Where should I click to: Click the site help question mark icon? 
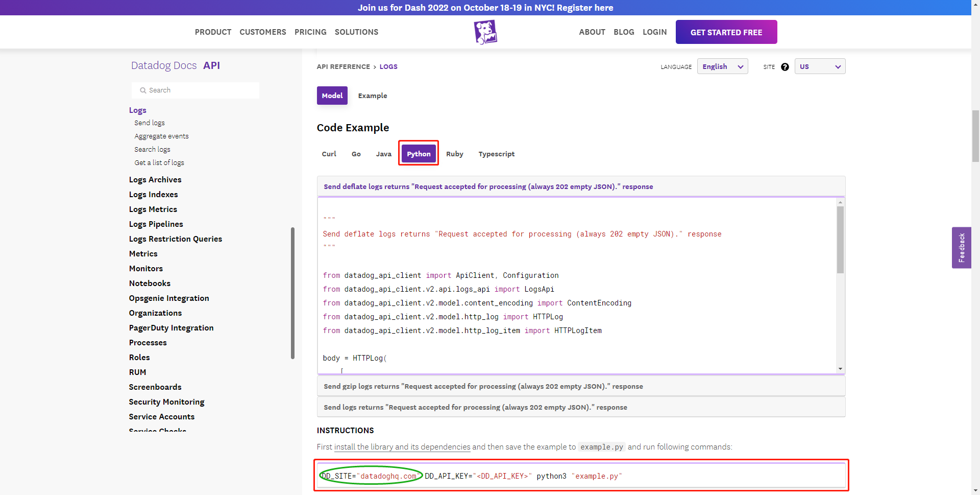[x=785, y=67]
